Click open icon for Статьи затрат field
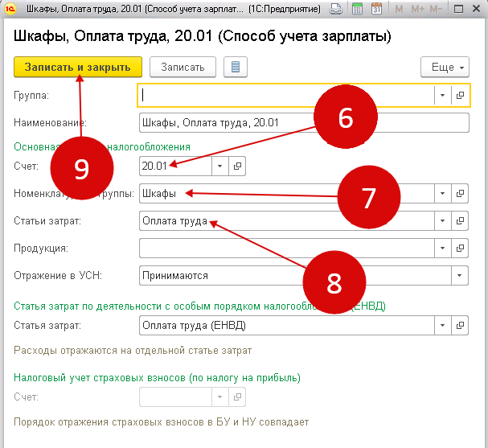This screenshot has height=448, width=488. pos(461,220)
